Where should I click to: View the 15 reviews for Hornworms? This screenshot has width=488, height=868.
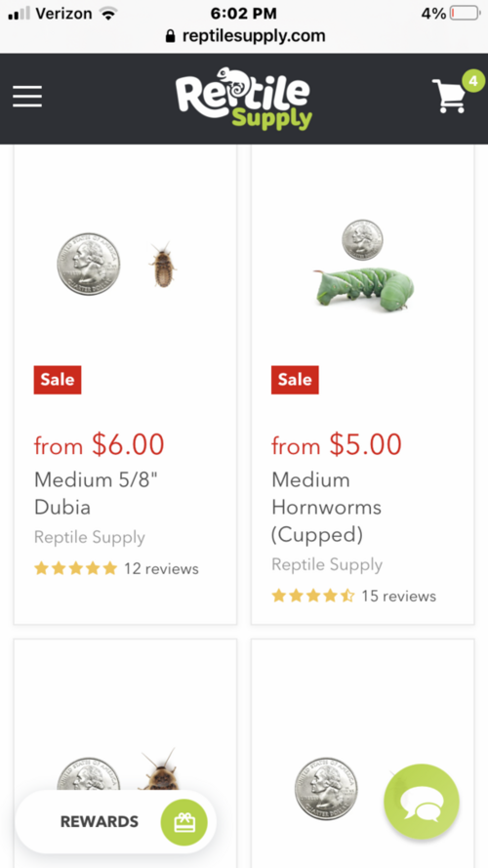coord(398,596)
